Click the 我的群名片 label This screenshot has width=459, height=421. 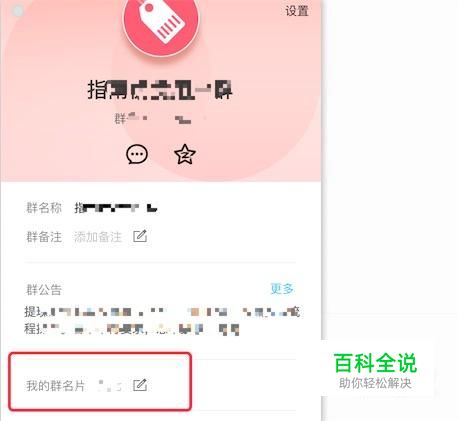(56, 386)
